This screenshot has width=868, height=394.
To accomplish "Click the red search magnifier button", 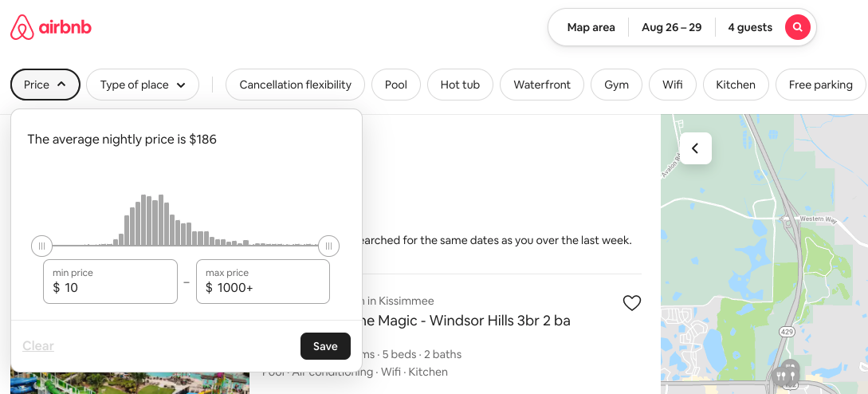I will [797, 28].
